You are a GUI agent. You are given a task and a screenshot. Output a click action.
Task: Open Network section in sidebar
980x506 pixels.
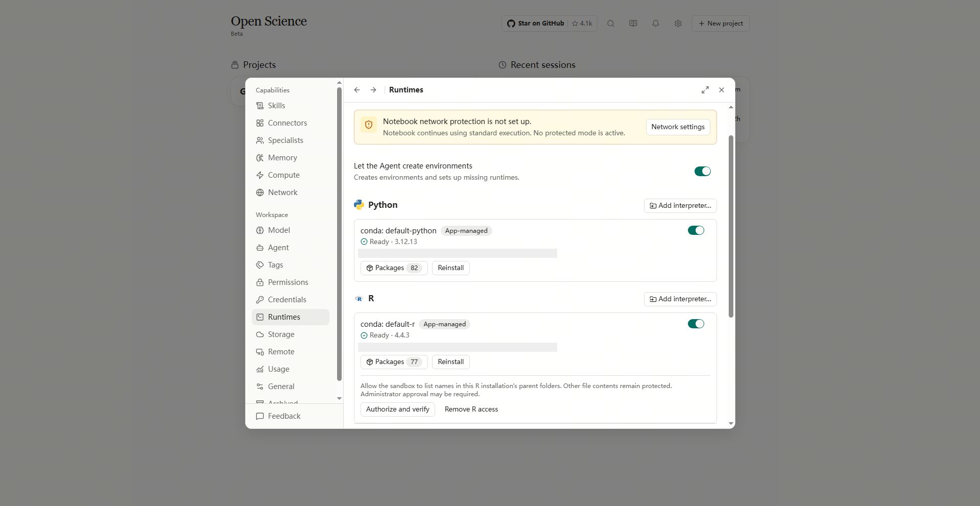point(290,192)
